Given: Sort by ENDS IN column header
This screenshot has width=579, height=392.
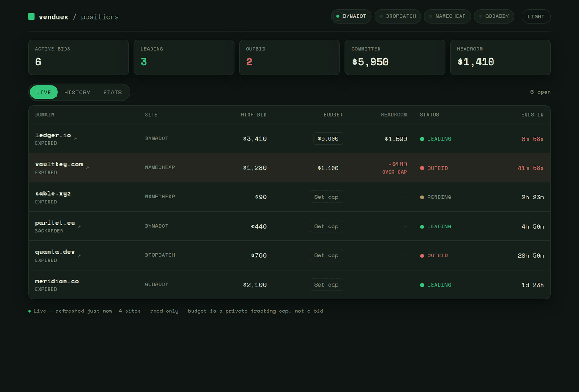Looking at the screenshot, I should point(533,115).
